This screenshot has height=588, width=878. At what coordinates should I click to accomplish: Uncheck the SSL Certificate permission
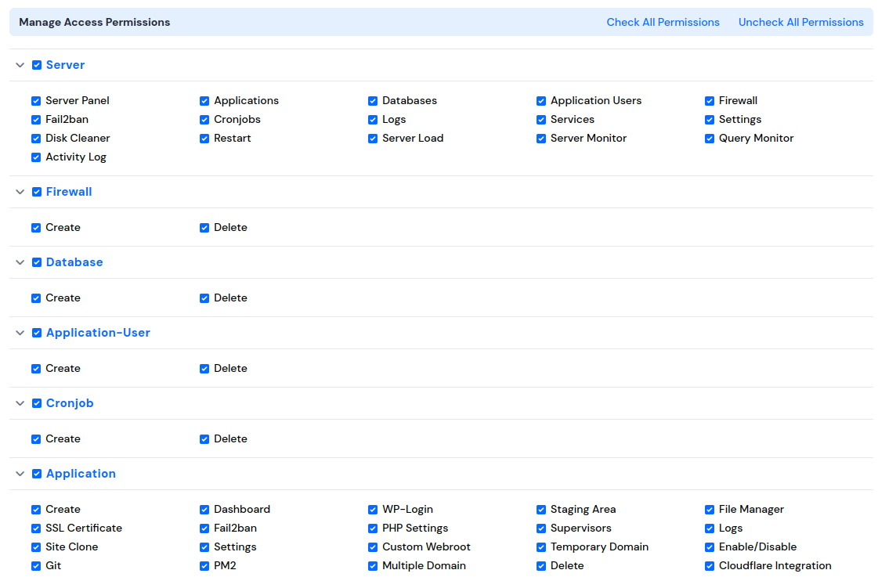[36, 528]
